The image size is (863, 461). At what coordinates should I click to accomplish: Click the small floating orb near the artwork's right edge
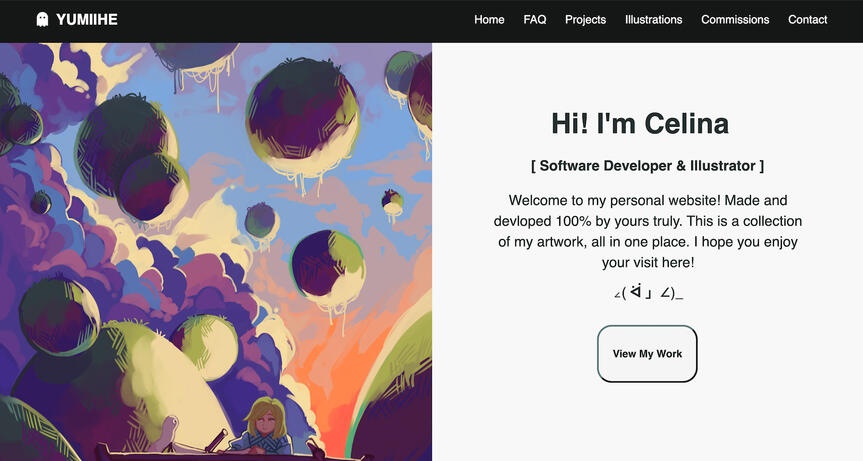point(392,201)
